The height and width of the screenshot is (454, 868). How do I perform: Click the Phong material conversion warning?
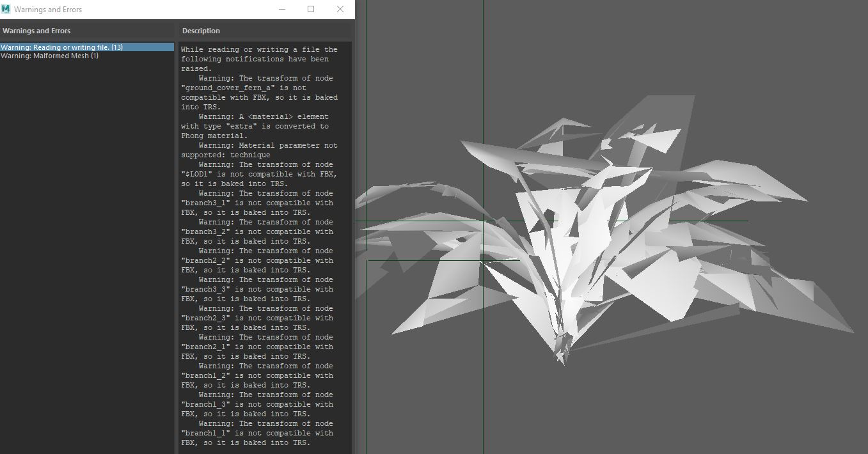click(x=256, y=126)
